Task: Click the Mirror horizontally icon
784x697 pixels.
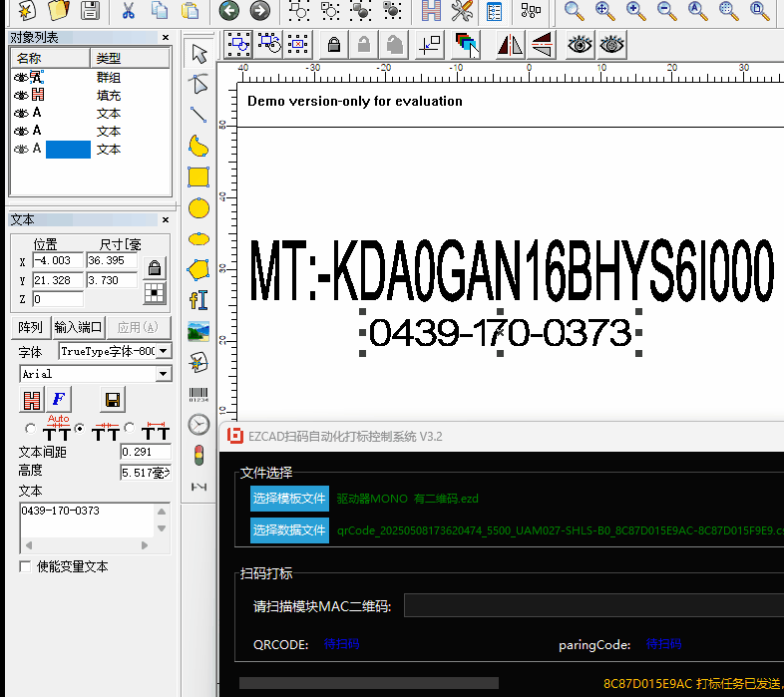Action: (510, 45)
